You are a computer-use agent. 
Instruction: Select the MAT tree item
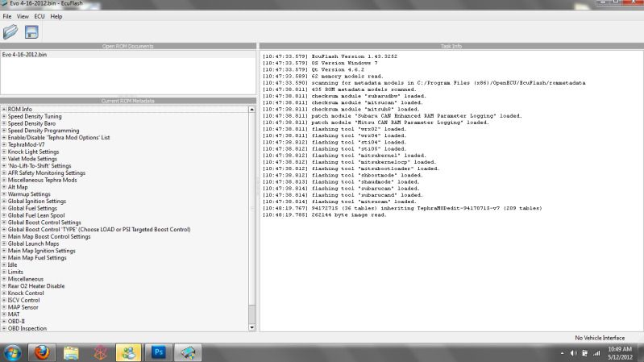tap(14, 314)
